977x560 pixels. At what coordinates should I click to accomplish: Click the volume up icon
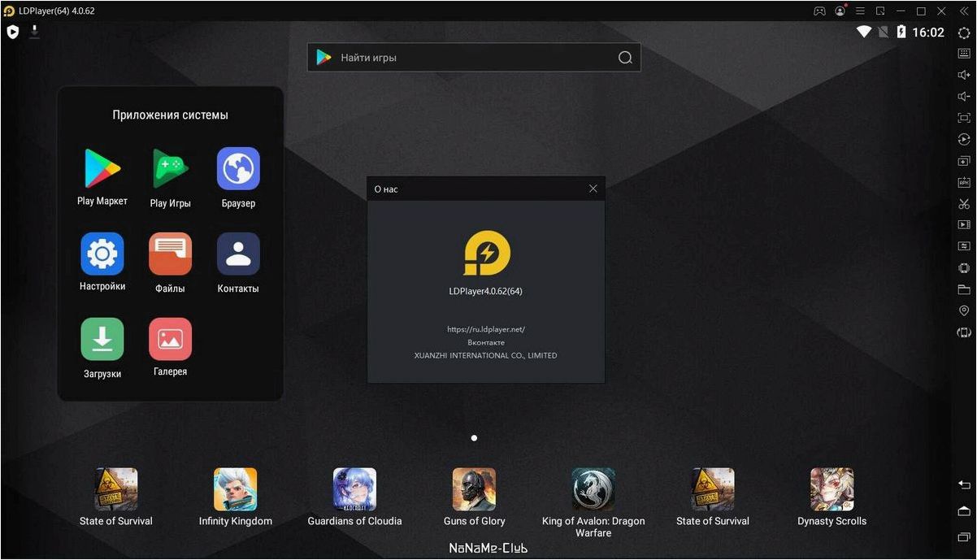[964, 75]
